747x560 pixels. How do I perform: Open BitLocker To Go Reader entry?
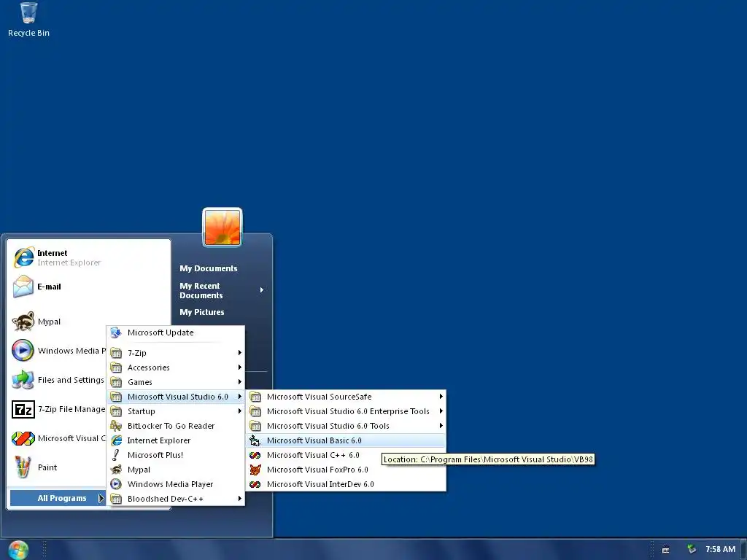pyautogui.click(x=175, y=426)
